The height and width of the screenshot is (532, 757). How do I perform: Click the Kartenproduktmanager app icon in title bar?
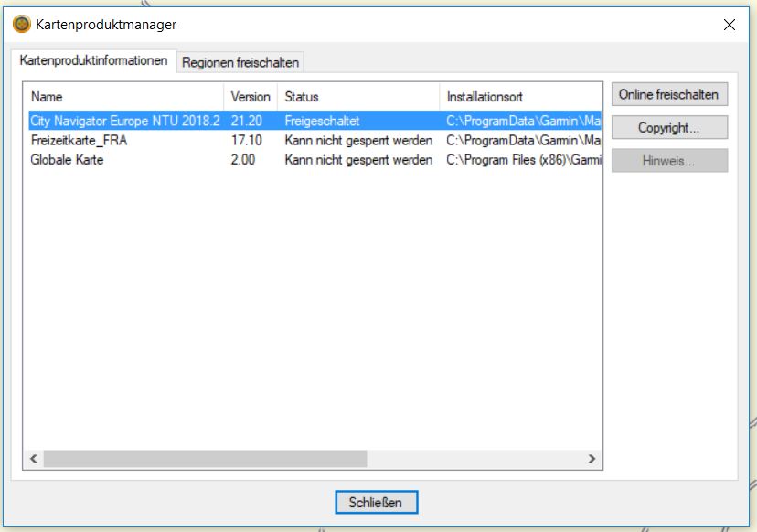(22, 24)
